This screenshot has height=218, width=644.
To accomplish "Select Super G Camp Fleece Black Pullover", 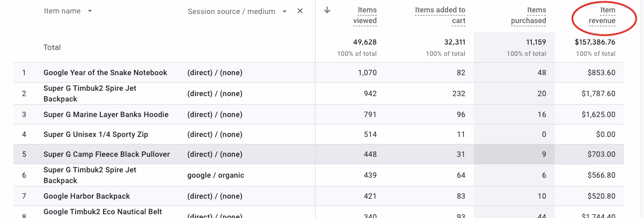I will [106, 154].
